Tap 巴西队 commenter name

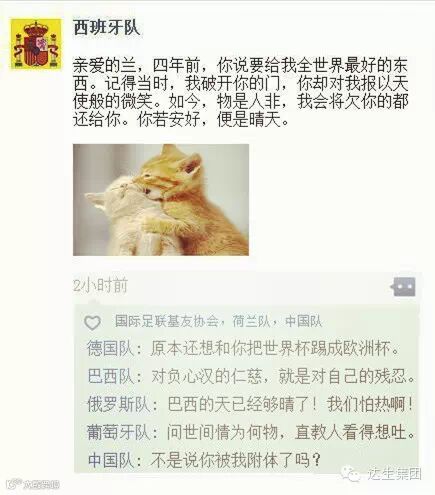click(110, 376)
